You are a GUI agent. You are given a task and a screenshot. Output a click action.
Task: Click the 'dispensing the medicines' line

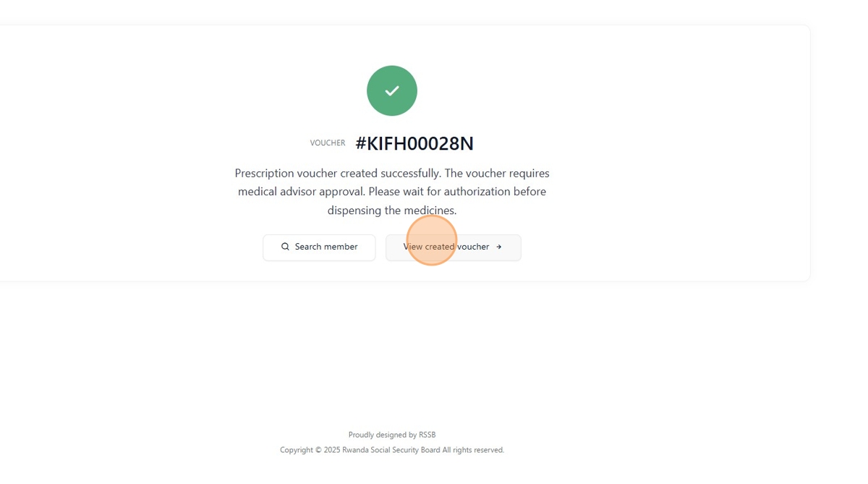click(x=392, y=211)
